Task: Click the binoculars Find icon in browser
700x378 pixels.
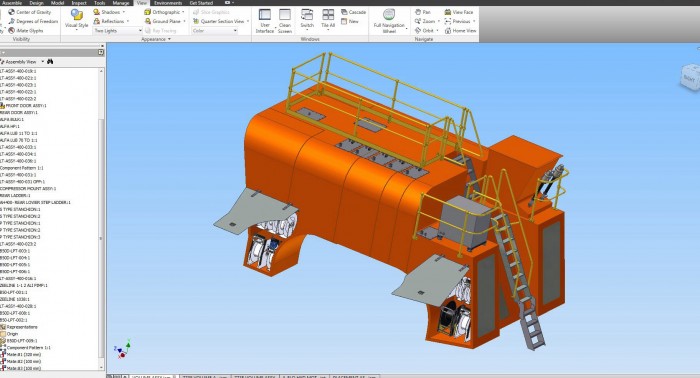Action: tap(50, 62)
